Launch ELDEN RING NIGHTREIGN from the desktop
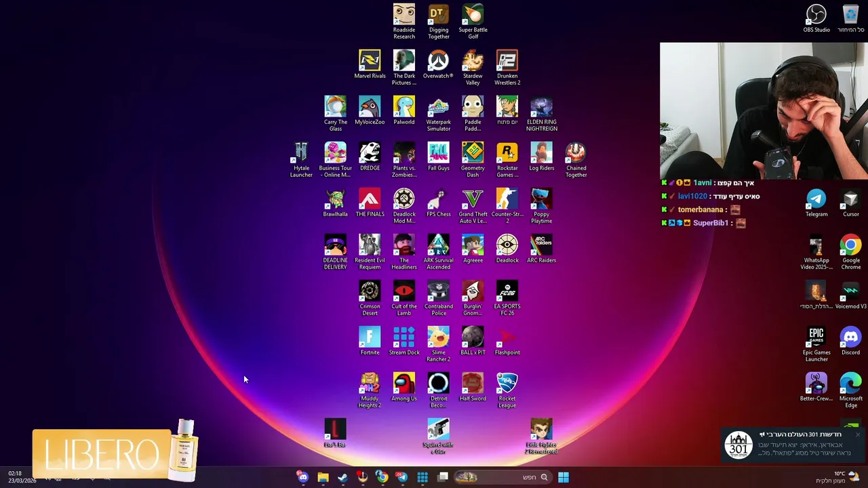 (542, 114)
